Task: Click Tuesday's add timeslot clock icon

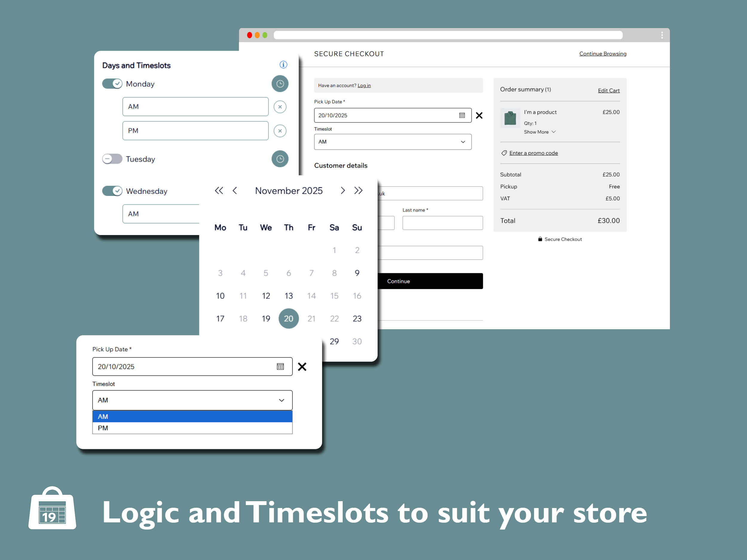Action: [x=280, y=159]
